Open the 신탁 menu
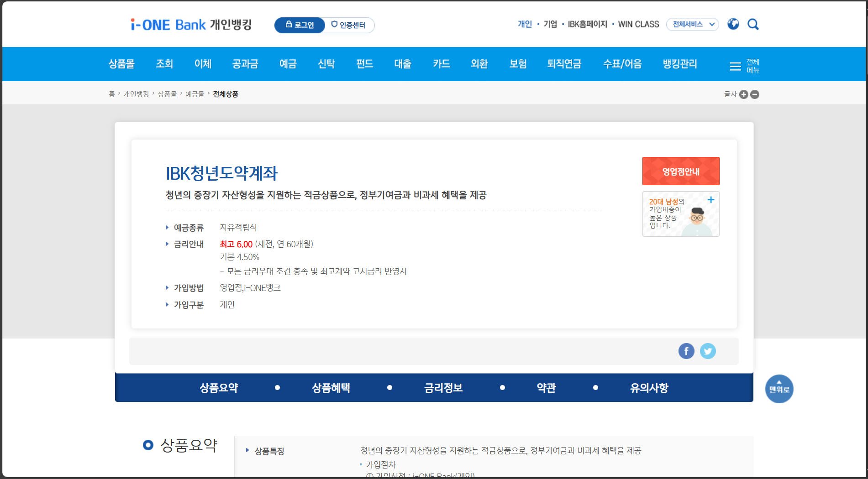The image size is (868, 479). click(326, 64)
